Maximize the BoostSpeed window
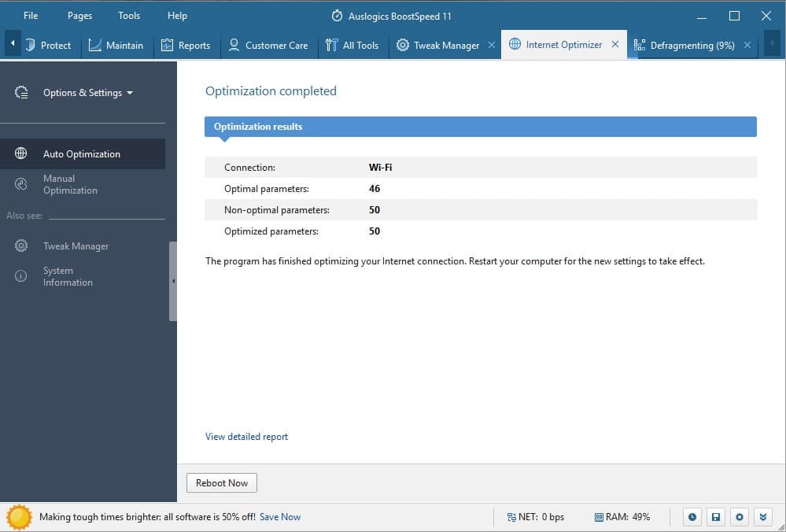This screenshot has height=532, width=786. 734,16
